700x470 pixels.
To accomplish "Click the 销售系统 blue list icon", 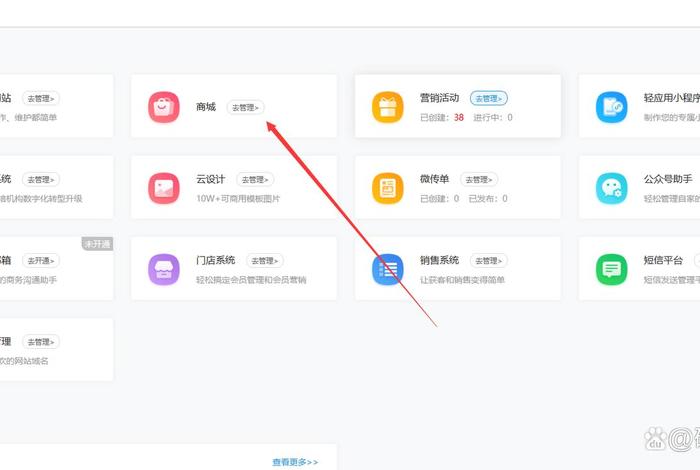I will (x=388, y=270).
